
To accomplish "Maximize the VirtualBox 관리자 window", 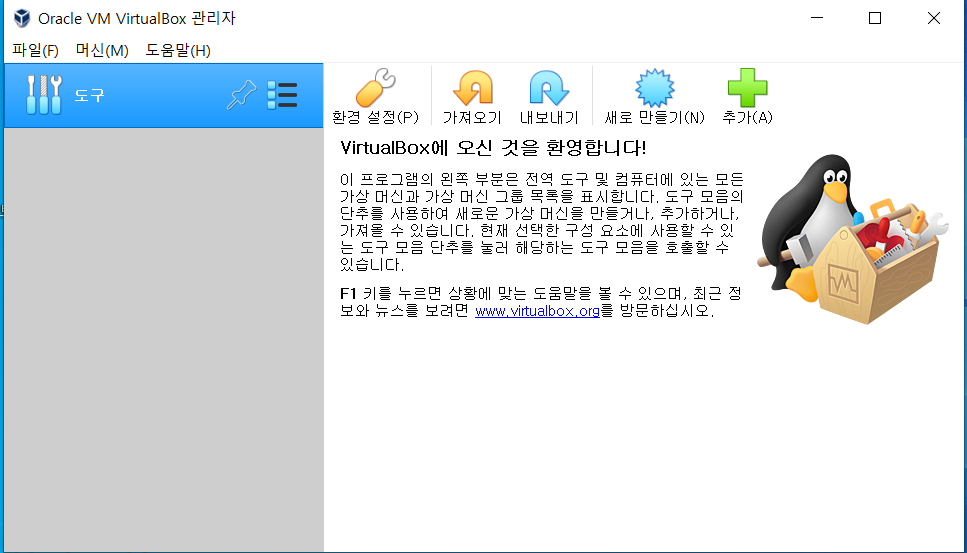I will 874,18.
